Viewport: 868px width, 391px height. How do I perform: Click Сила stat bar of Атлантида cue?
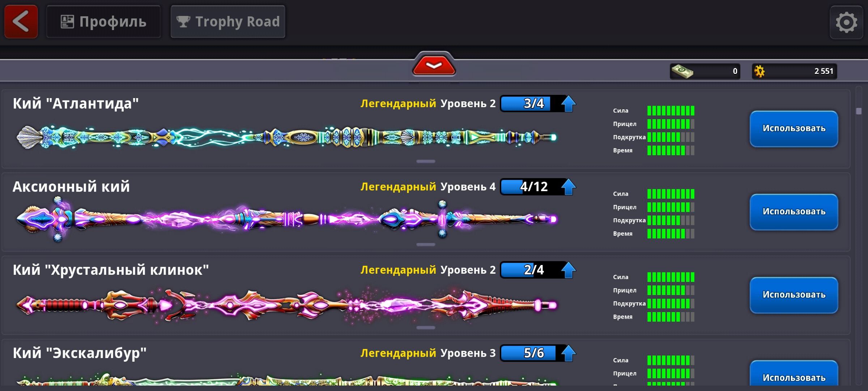[x=671, y=111]
